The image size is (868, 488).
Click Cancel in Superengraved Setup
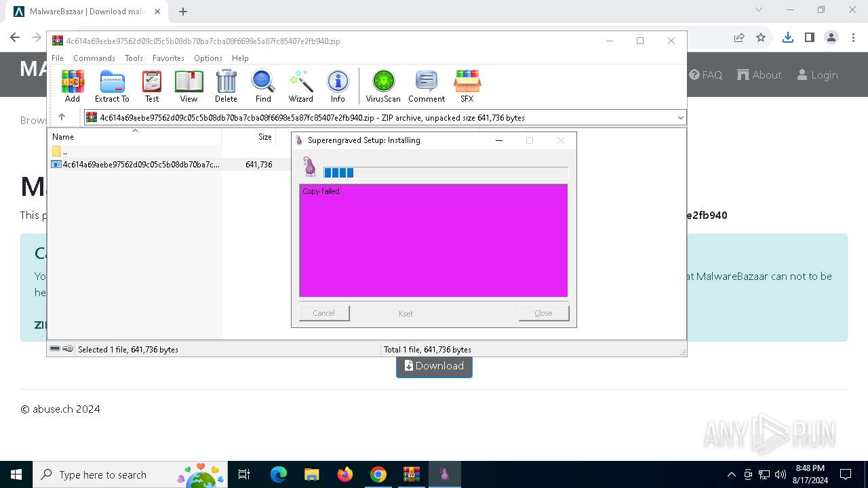click(324, 313)
